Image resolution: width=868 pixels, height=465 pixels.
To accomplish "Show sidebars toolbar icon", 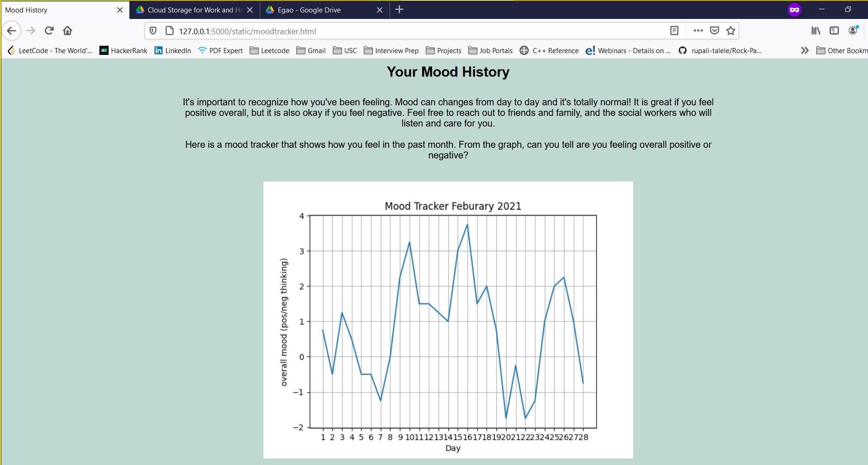I will pyautogui.click(x=834, y=31).
